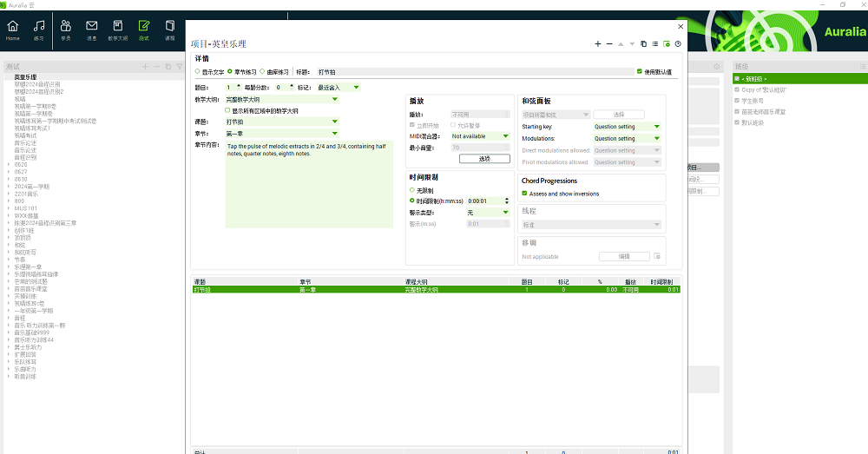Adjust the time limit 0:00:01 stepper

[x=507, y=201]
